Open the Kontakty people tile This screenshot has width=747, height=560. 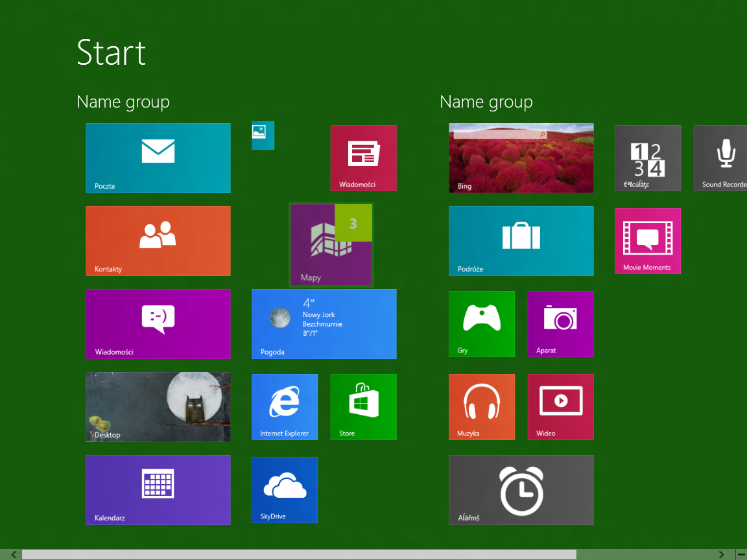tap(158, 241)
